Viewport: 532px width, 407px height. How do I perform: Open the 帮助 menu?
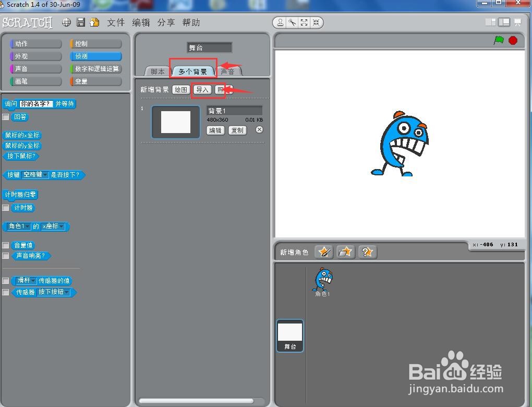(191, 22)
